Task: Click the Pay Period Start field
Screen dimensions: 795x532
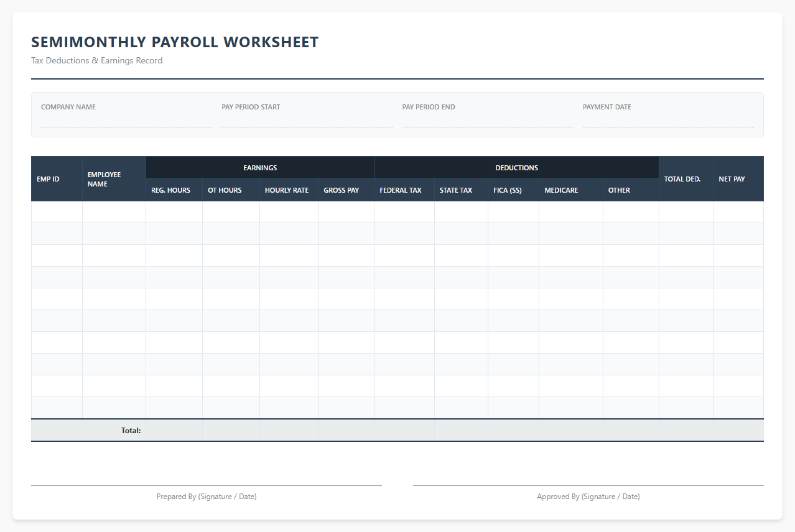Action: pyautogui.click(x=307, y=121)
